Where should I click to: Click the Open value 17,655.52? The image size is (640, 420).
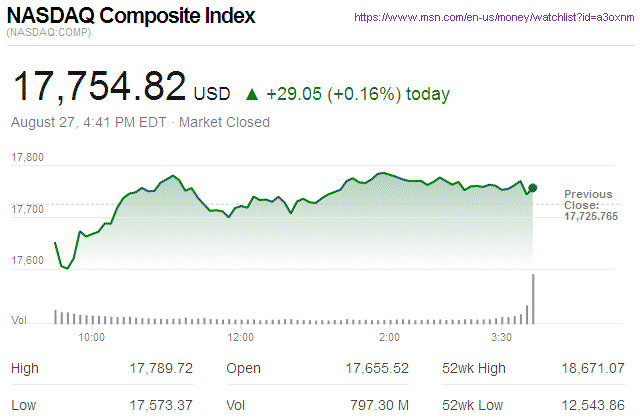click(x=376, y=369)
